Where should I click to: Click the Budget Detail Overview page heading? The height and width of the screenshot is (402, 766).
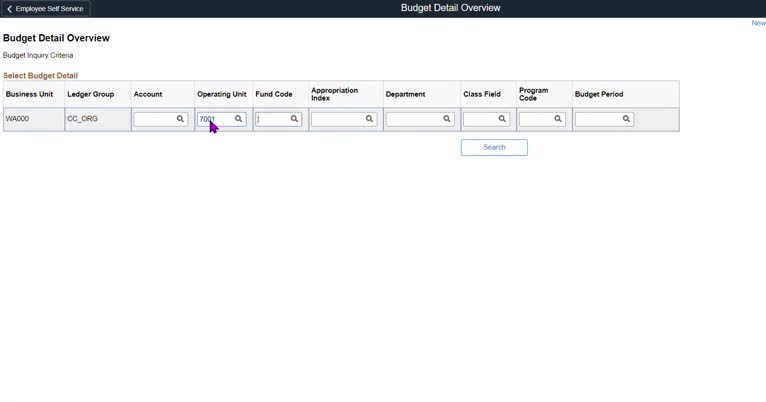coord(56,38)
